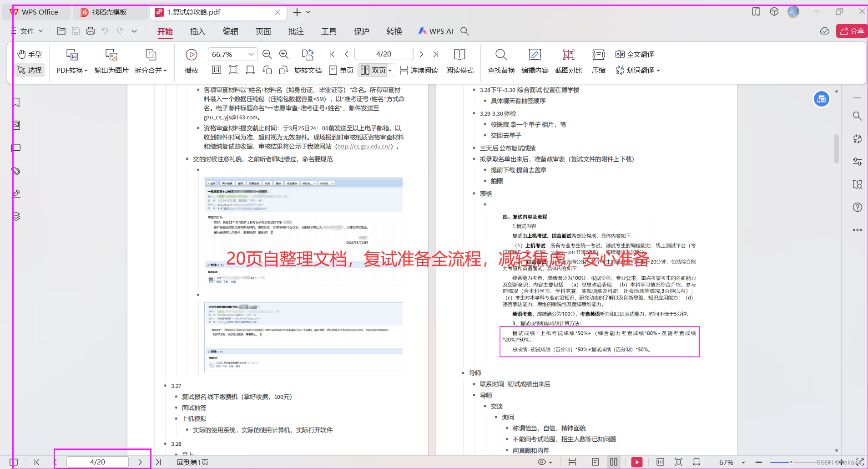
Task: Click the print icon in quick access bar
Action: (x=91, y=31)
